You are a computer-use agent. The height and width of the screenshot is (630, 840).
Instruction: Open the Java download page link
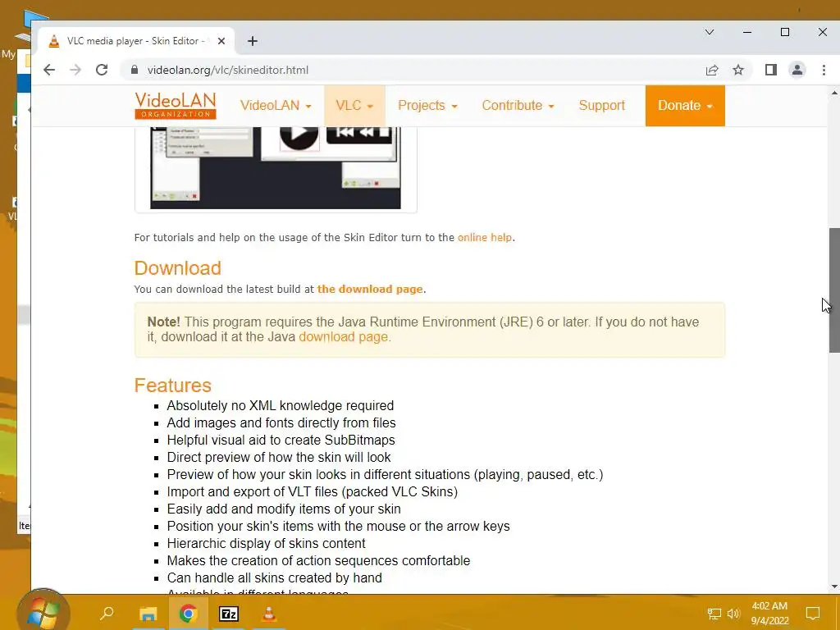coord(344,337)
